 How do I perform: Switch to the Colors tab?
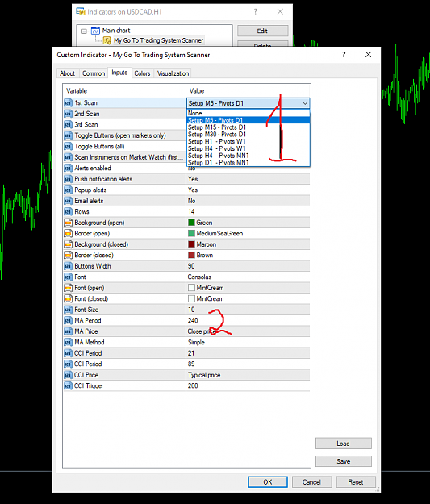[142, 73]
